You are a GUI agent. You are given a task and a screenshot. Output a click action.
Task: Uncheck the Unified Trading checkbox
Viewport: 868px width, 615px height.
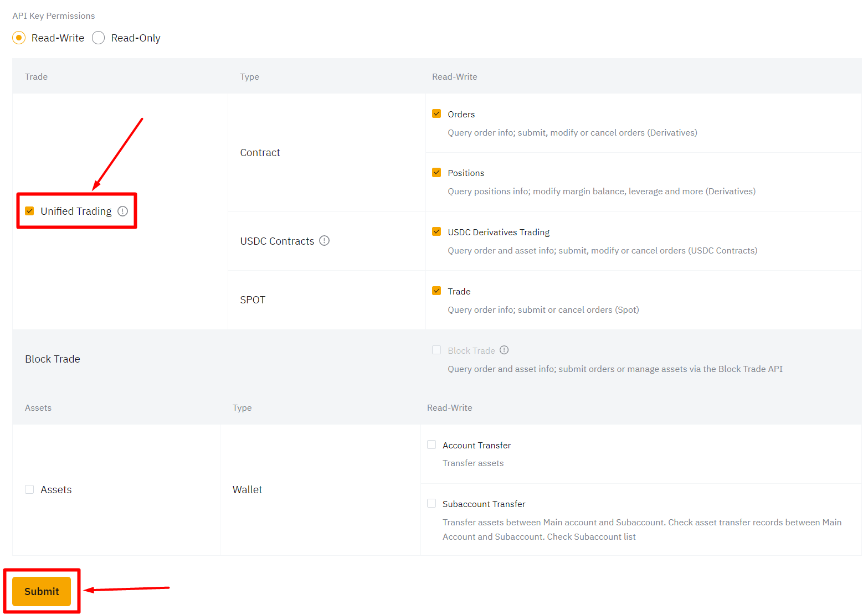[30, 211]
